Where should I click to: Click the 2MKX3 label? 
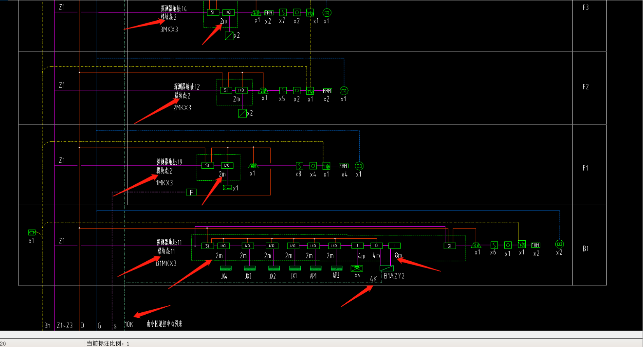[182, 107]
